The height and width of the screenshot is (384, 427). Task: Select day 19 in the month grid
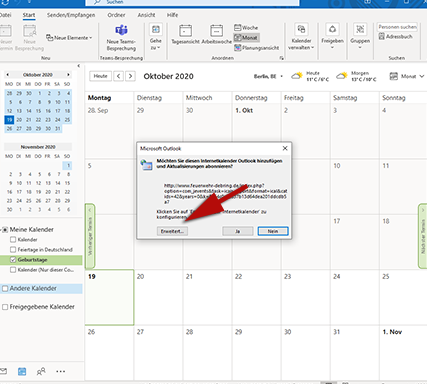[x=109, y=297]
